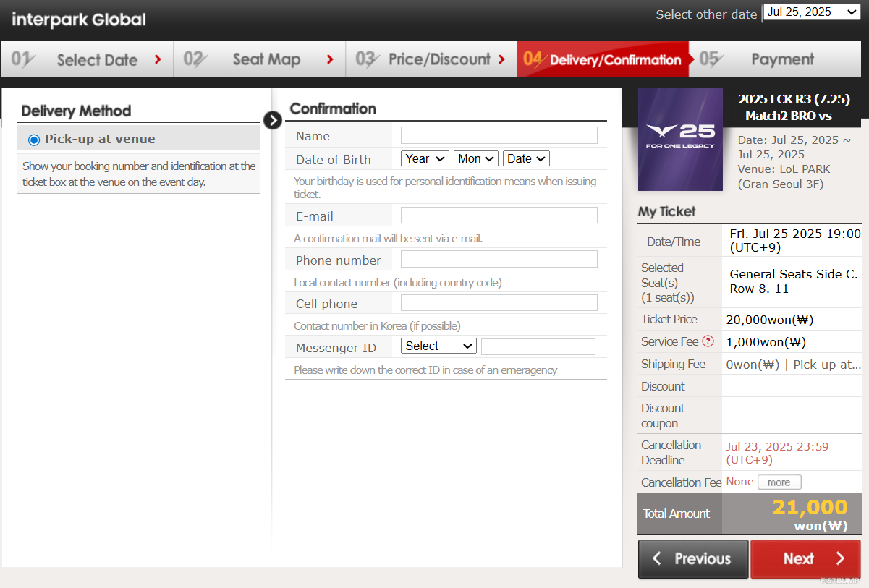The width and height of the screenshot is (869, 588).
Task: Click the Name input field
Action: pos(499,135)
